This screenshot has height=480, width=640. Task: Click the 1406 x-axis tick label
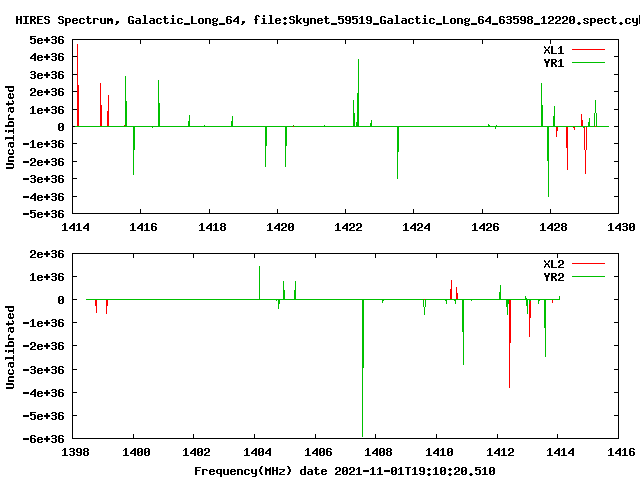pyautogui.click(x=318, y=452)
